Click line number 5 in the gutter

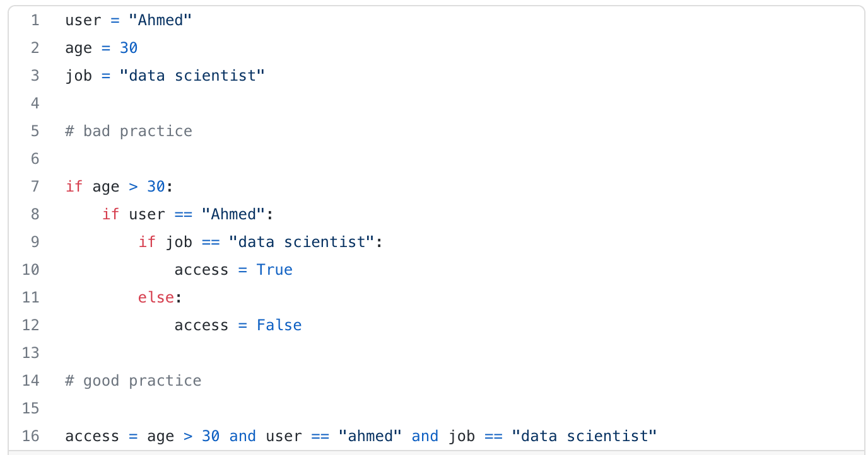35,131
